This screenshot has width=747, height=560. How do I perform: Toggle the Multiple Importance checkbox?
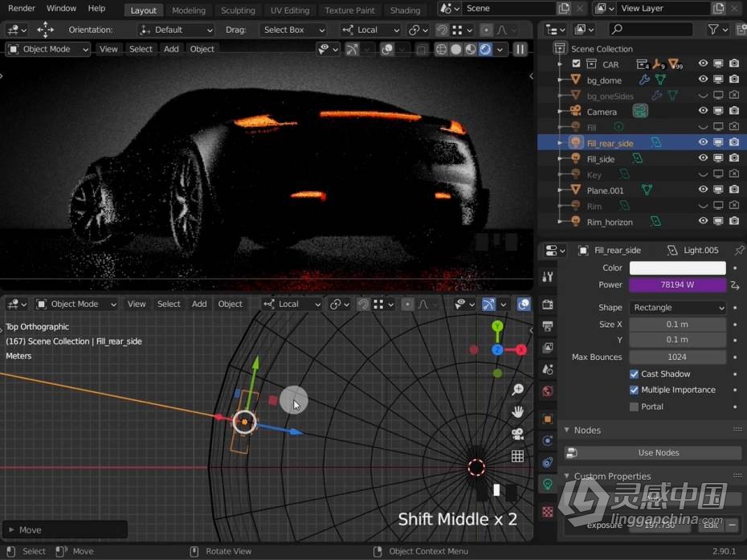634,390
